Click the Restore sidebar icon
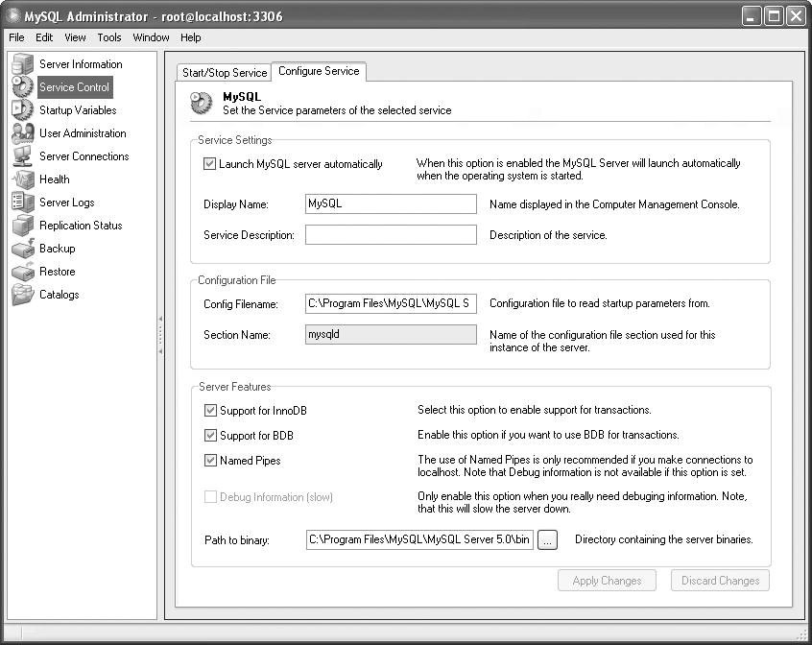812x645 pixels. (x=22, y=272)
